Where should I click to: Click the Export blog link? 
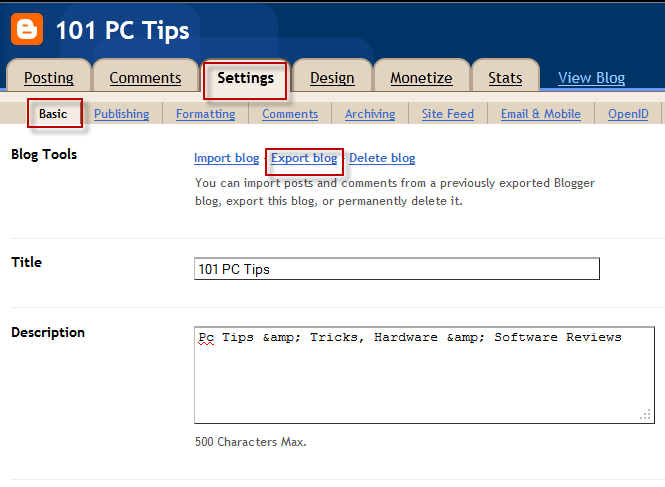pos(304,158)
